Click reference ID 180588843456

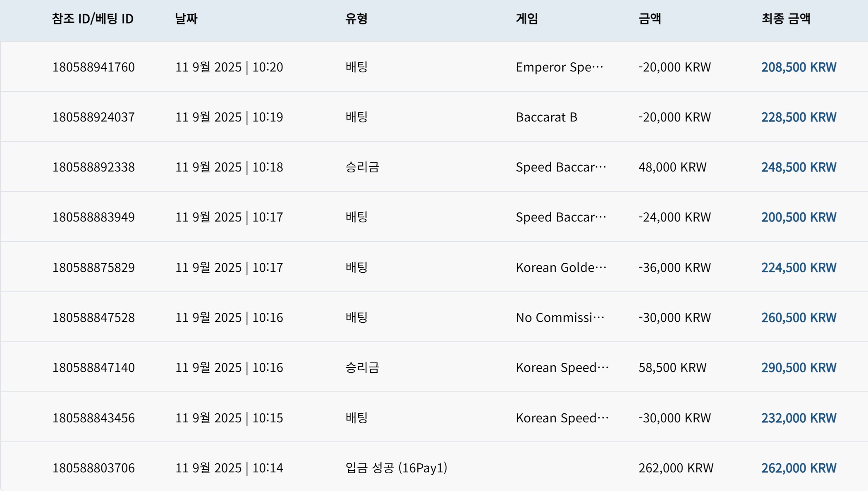coord(93,418)
